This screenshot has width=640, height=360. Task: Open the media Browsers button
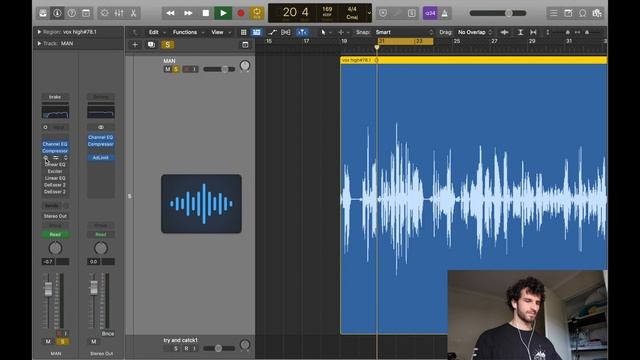pos(597,13)
